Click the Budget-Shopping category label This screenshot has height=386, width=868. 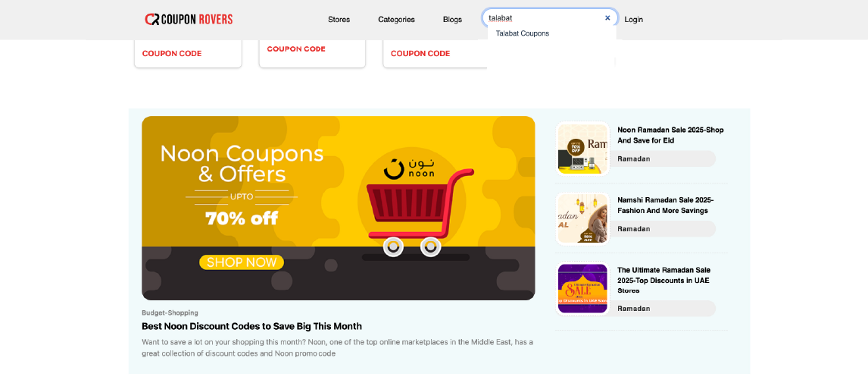pyautogui.click(x=170, y=312)
